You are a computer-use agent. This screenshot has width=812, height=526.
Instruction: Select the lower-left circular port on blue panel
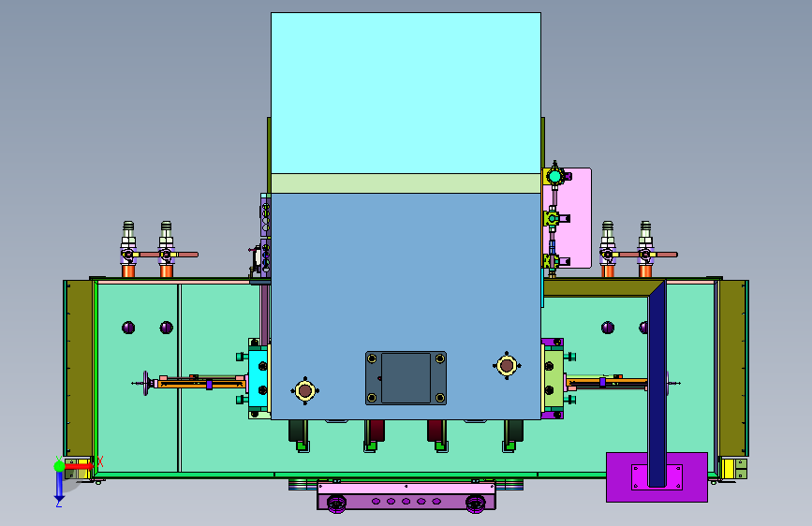click(x=305, y=391)
